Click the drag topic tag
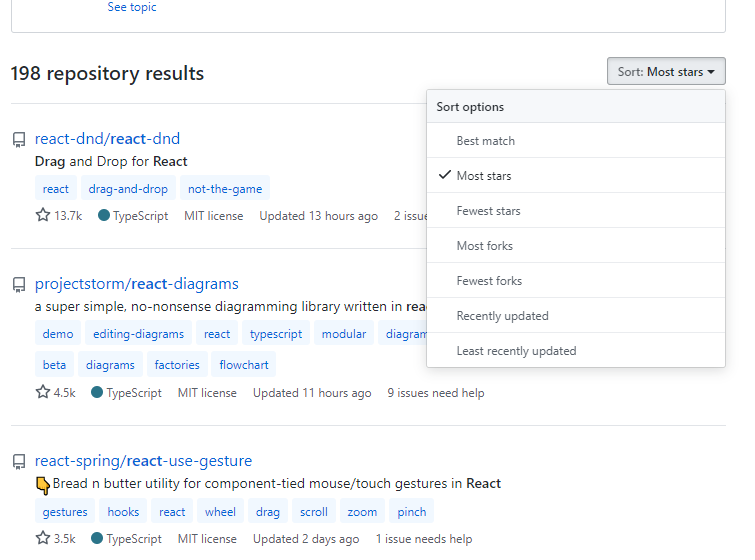This screenshot has height=560, width=755. coord(268,511)
